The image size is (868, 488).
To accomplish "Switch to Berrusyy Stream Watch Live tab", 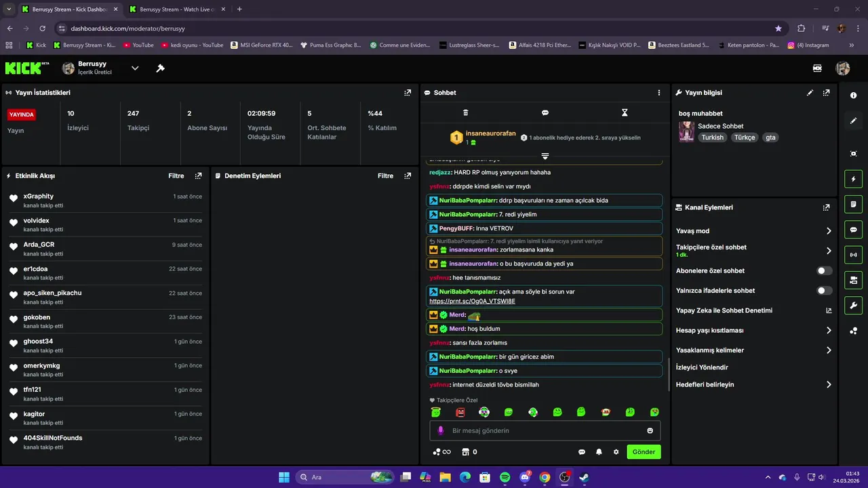I will pyautogui.click(x=176, y=9).
